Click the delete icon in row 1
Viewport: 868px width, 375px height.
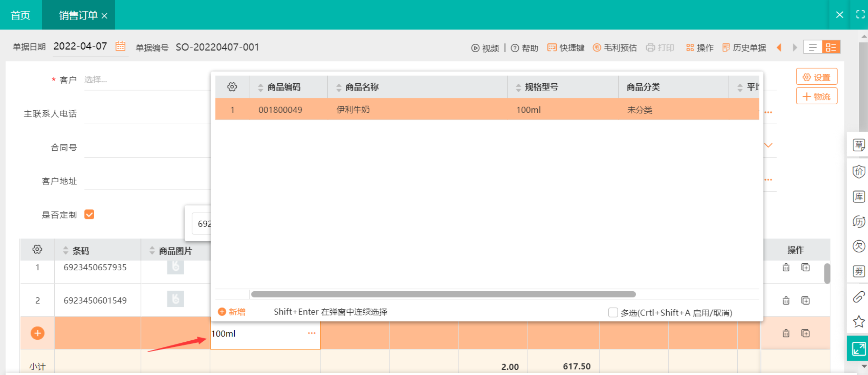pos(786,268)
